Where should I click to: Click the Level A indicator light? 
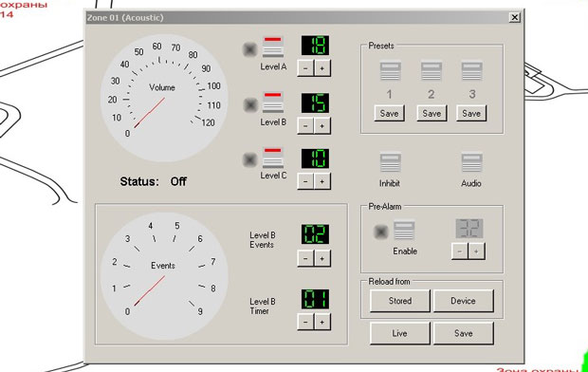[249, 49]
